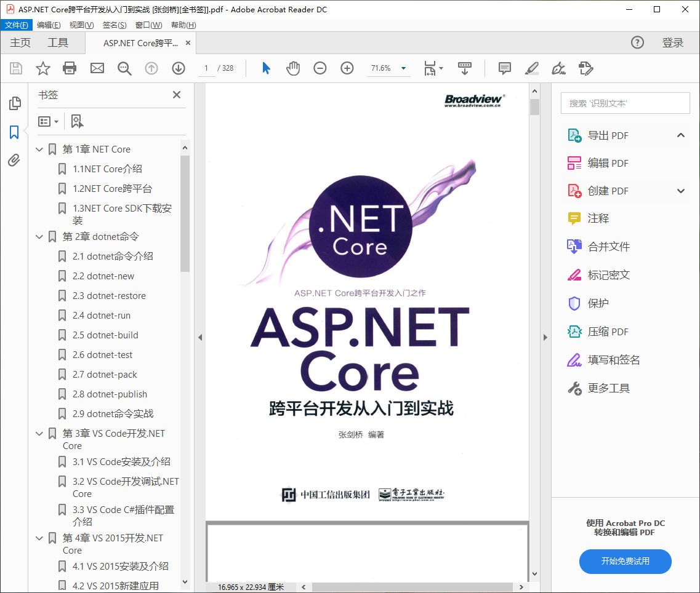700x593 pixels.
Task: Close the ASP.NET Core document tab
Action: pyautogui.click(x=188, y=43)
